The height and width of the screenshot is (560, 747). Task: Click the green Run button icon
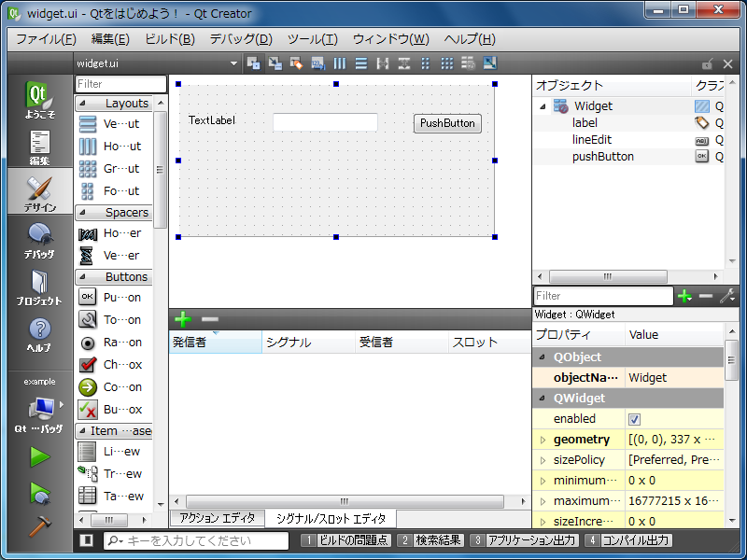pos(39,456)
